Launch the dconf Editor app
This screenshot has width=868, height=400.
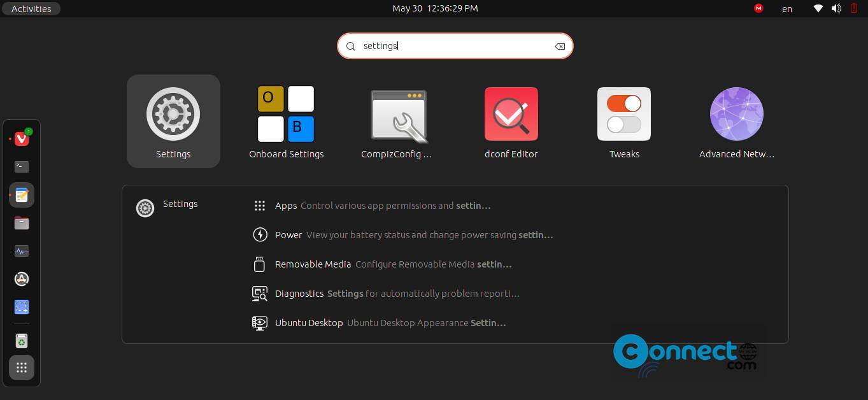click(x=511, y=122)
